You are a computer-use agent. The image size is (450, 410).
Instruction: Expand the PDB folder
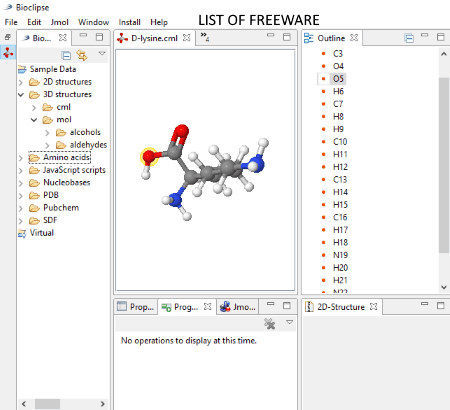click(21, 196)
